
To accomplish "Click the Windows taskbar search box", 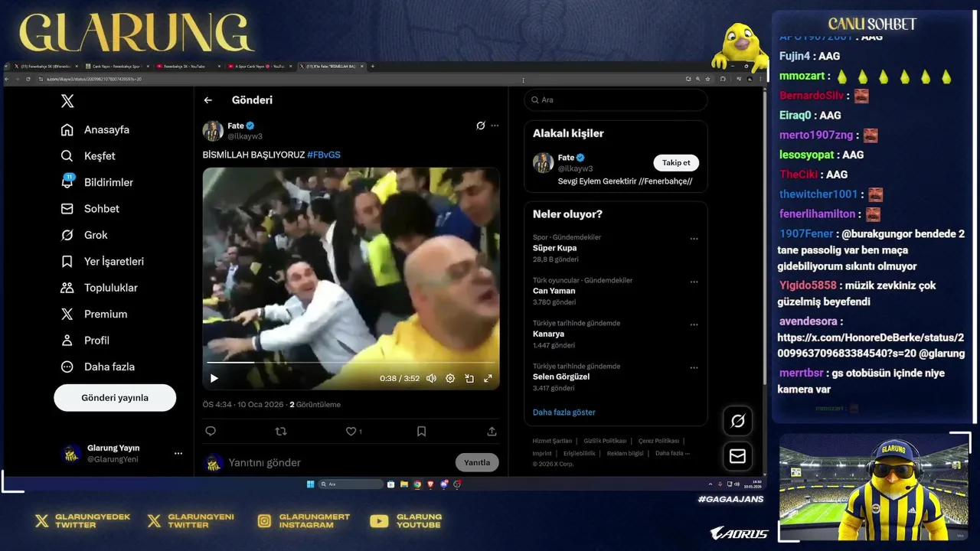I will tap(351, 484).
